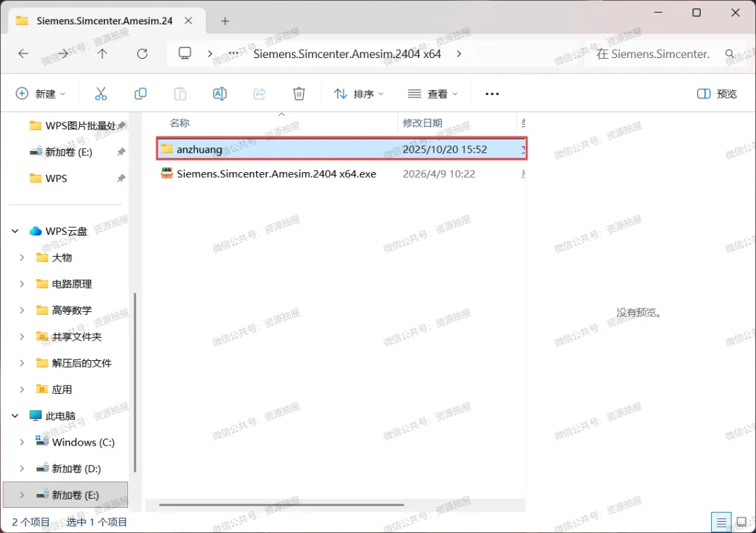Viewport: 756px width, 533px height.
Task: Expand the Windows (C:) drive node
Action: (22, 442)
